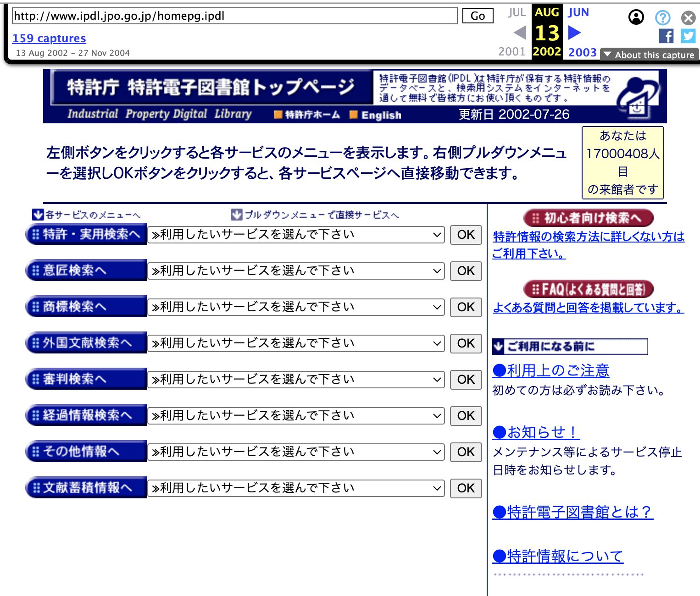
Task: Click the Wayback Machine user account icon
Action: 636,17
